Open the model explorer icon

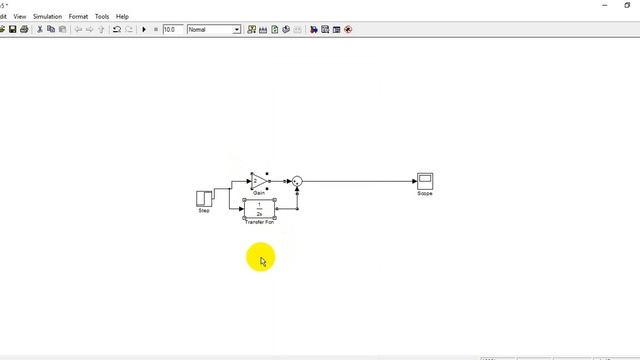click(325, 29)
